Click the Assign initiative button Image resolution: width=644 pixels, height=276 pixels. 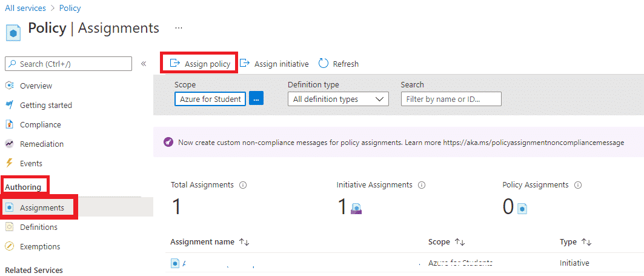tap(274, 64)
